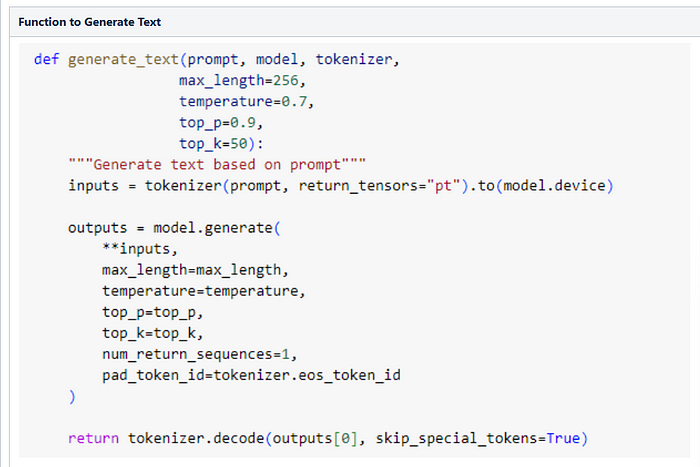Click skip_special_tokens=True in the return statement

(478, 438)
